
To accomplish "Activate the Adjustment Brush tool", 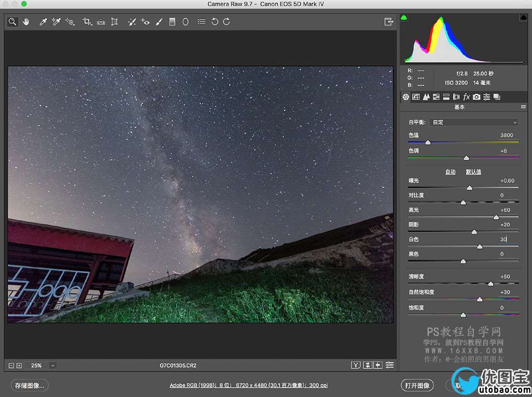I will pyautogui.click(x=159, y=22).
